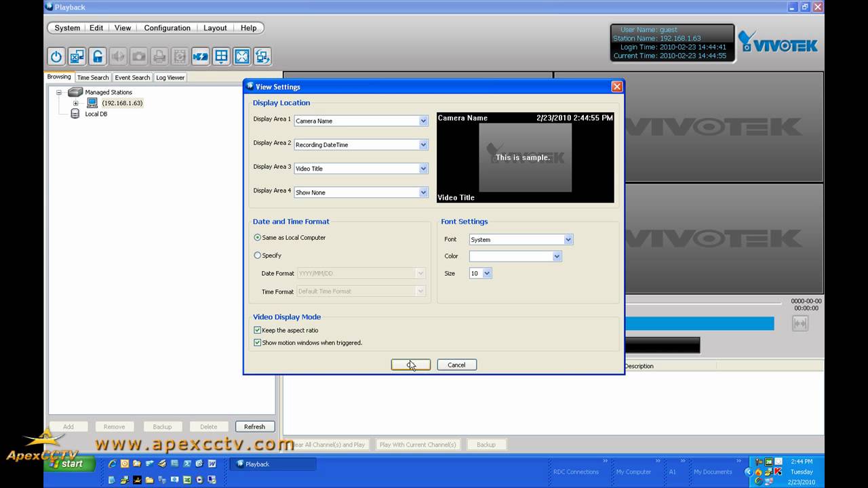Click the greyed speaker volume icon
The width and height of the screenshot is (868, 488).
(x=118, y=57)
